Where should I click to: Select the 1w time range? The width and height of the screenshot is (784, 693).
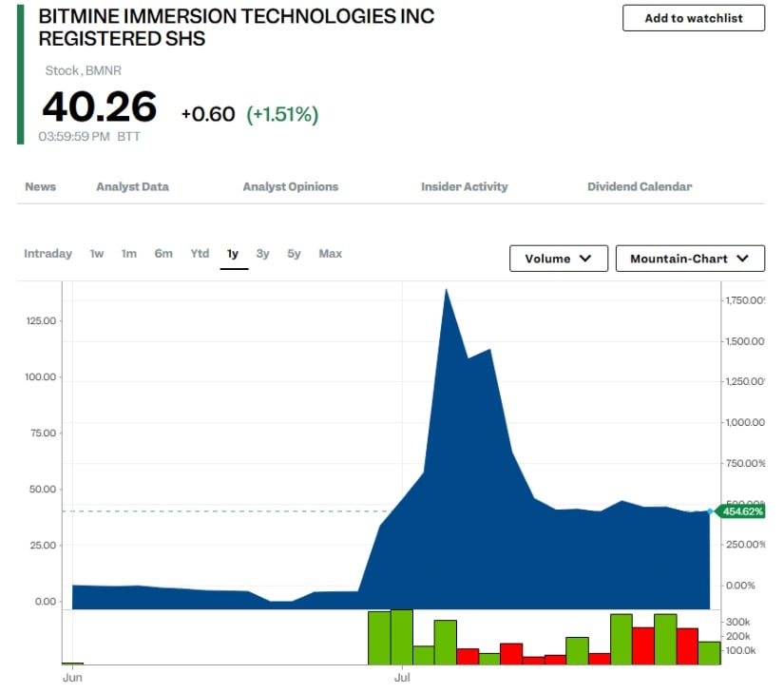[x=96, y=254]
